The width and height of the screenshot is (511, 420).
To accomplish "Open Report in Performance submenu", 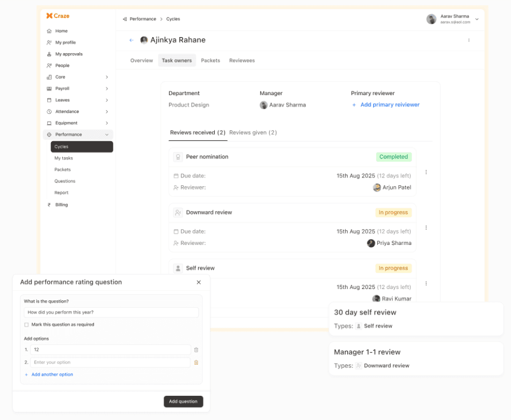I will pos(61,193).
